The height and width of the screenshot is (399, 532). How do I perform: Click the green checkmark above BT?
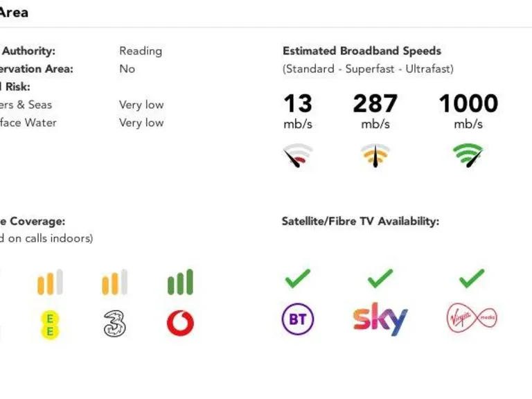[298, 279]
